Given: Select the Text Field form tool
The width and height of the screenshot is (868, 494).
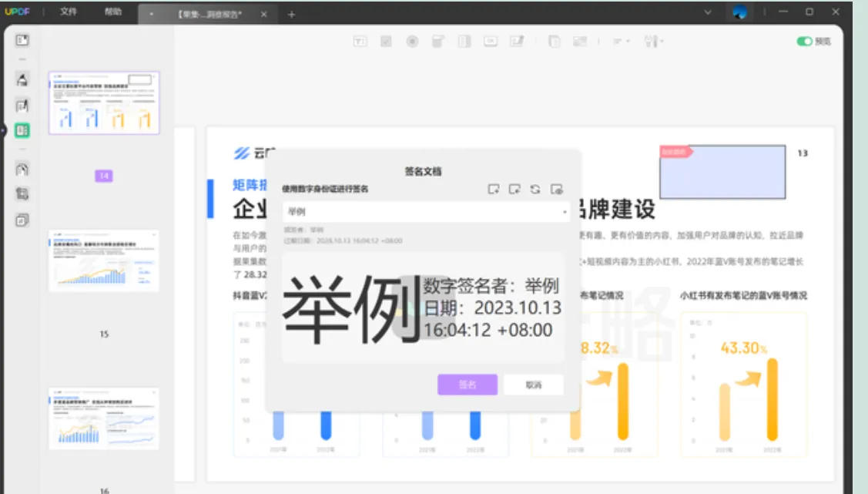Looking at the screenshot, I should tap(360, 42).
